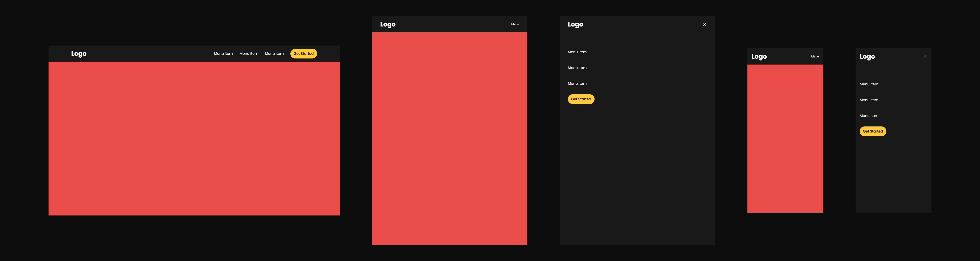Select third Menu item in desktop navbar
The image size is (980, 261).
274,54
